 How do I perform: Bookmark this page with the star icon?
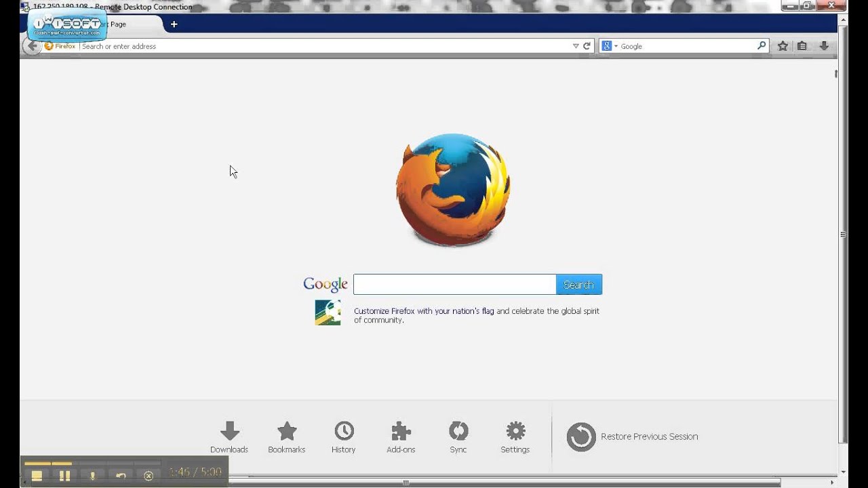point(783,46)
